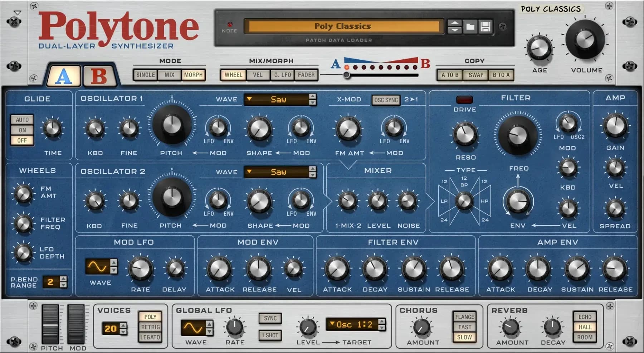
Task: Open the Global LFO target dropdown showing Osc 1:2
Action: click(352, 325)
